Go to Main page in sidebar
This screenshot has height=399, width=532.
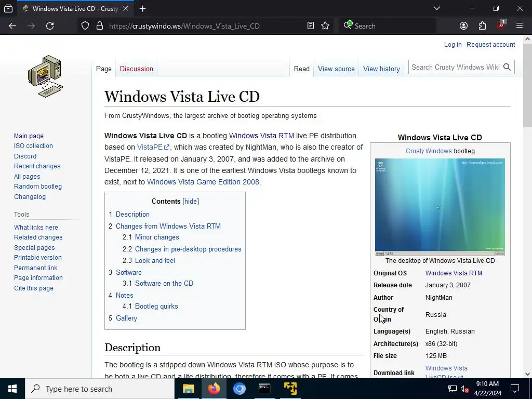coord(29,136)
